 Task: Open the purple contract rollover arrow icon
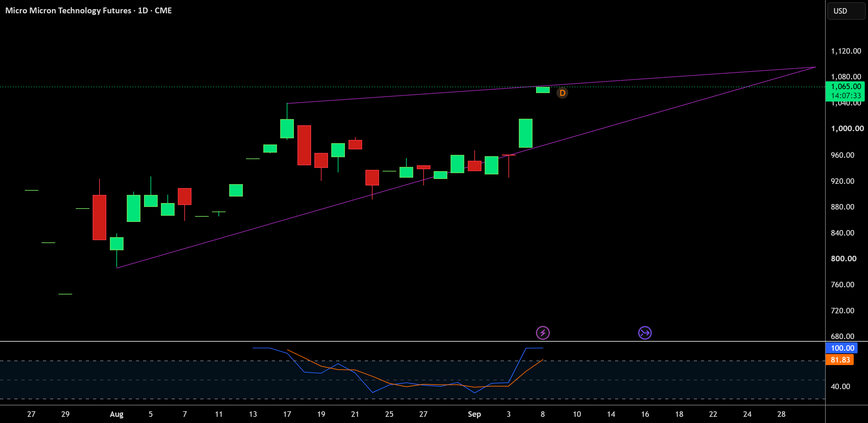(645, 333)
